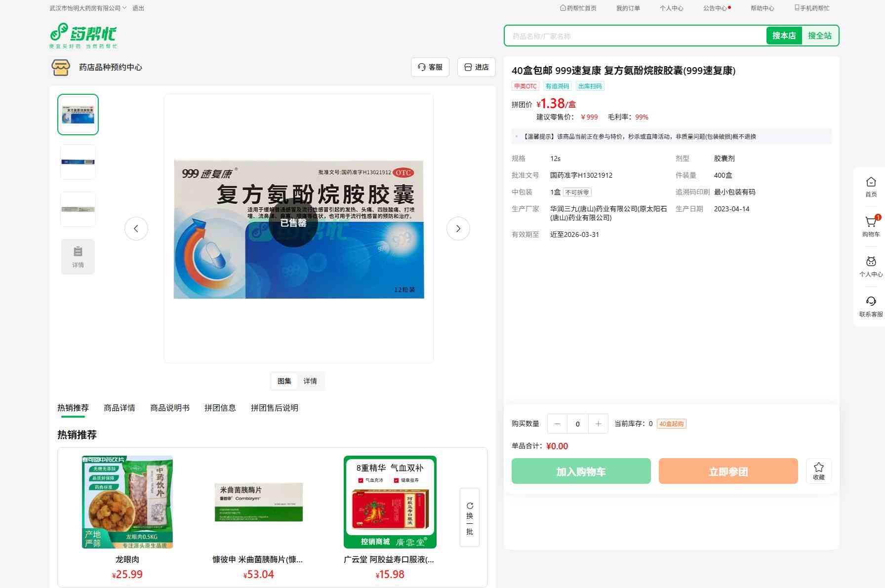Select the second product thumbnail image
The width and height of the screenshot is (885, 588).
78,162
